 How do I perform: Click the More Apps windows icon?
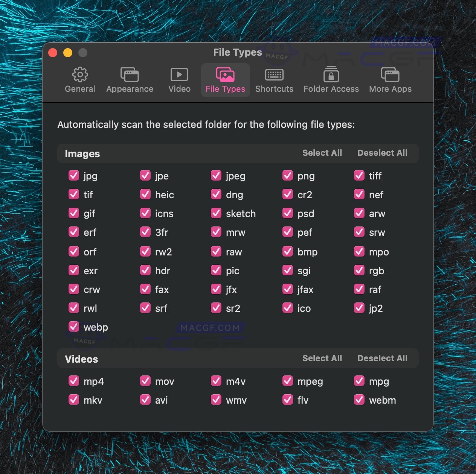[390, 74]
